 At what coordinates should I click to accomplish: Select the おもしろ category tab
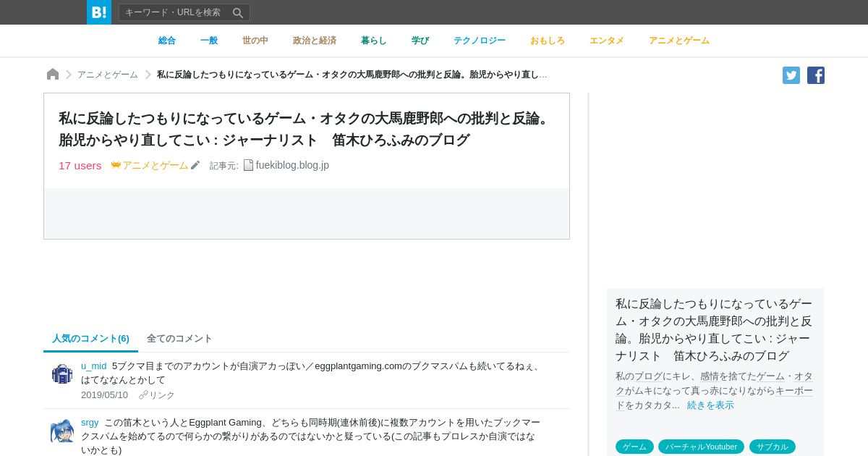[x=548, y=41]
